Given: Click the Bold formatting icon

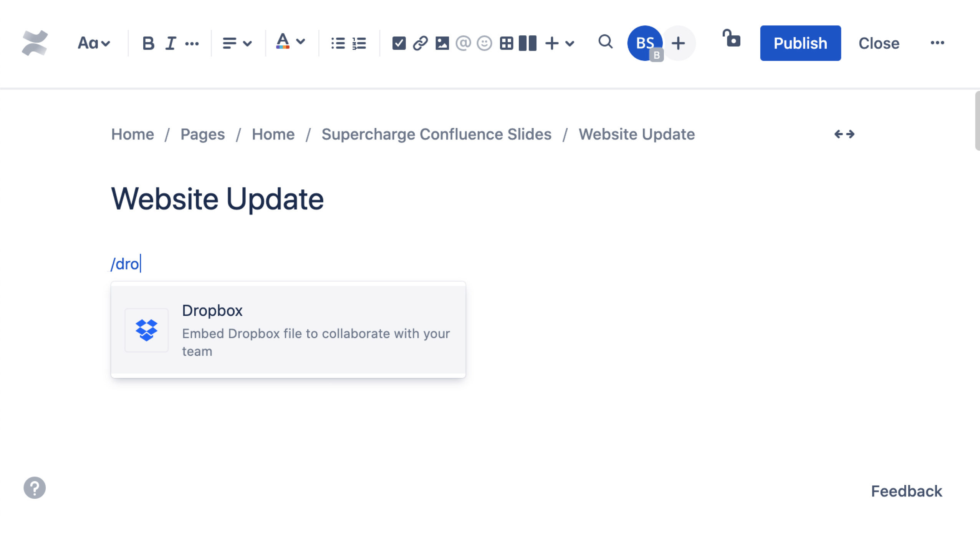Looking at the screenshot, I should coord(148,43).
